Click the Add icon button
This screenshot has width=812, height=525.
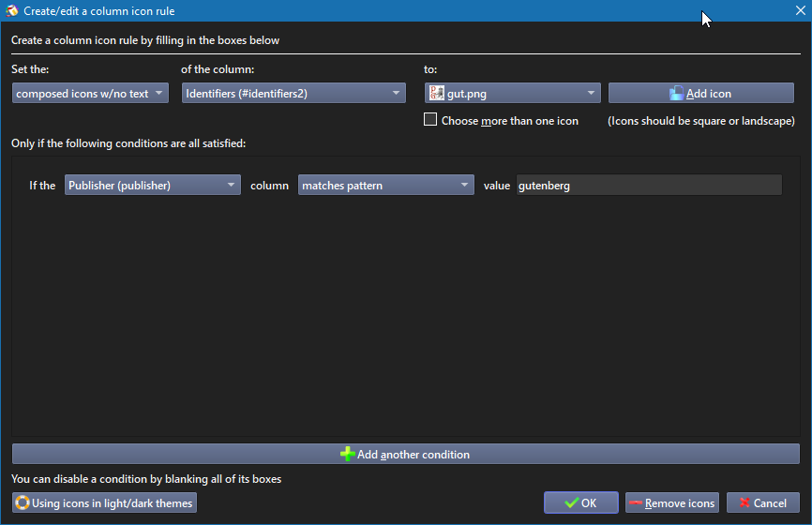point(701,93)
